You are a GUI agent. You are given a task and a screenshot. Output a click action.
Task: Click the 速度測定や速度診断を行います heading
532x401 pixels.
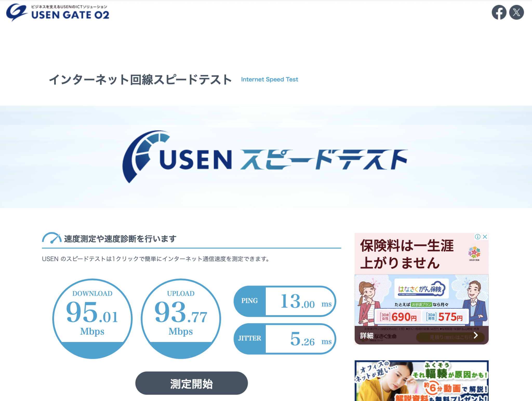coord(120,239)
